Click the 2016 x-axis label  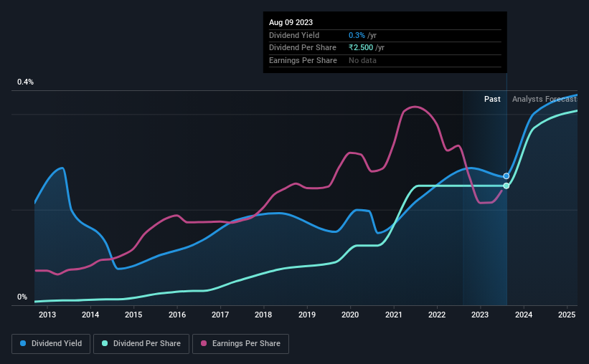point(177,315)
